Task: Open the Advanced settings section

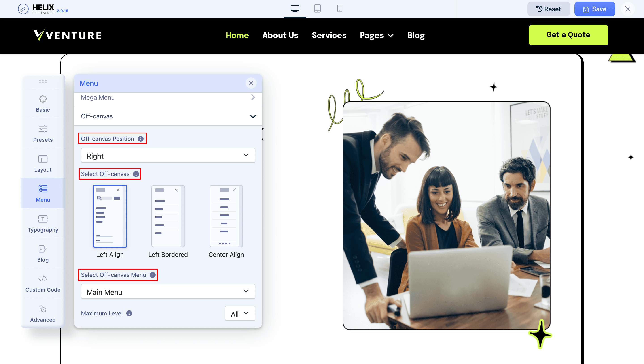Action: point(43,313)
